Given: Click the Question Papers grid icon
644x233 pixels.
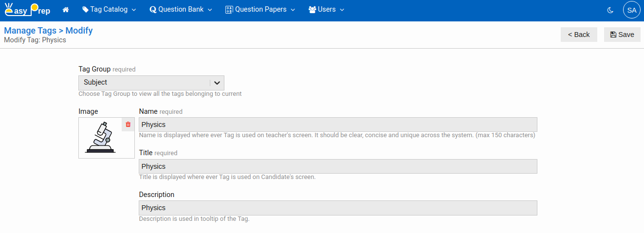Looking at the screenshot, I should pyautogui.click(x=229, y=10).
